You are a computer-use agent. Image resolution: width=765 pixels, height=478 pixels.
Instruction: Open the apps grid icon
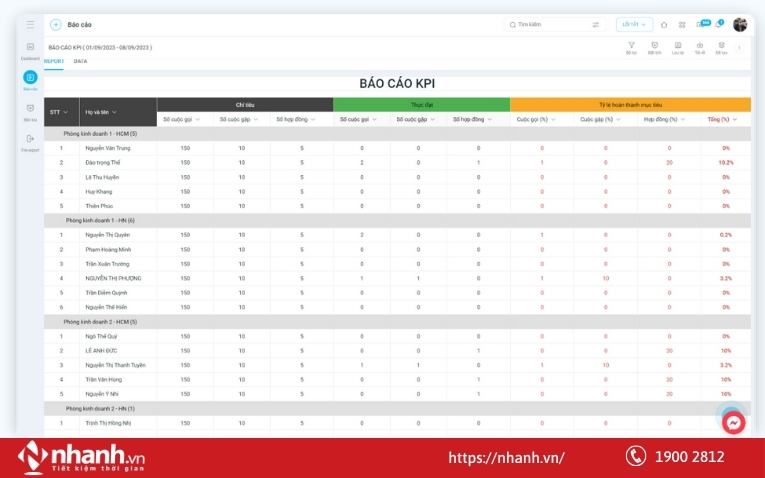(682, 24)
